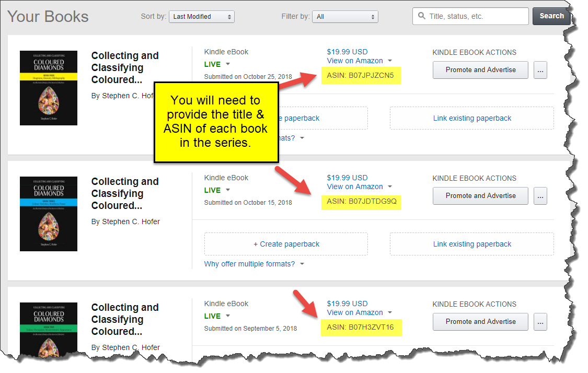Open the ellipsis actions menu, October 25 book
This screenshot has width=588, height=373.
coord(540,70)
